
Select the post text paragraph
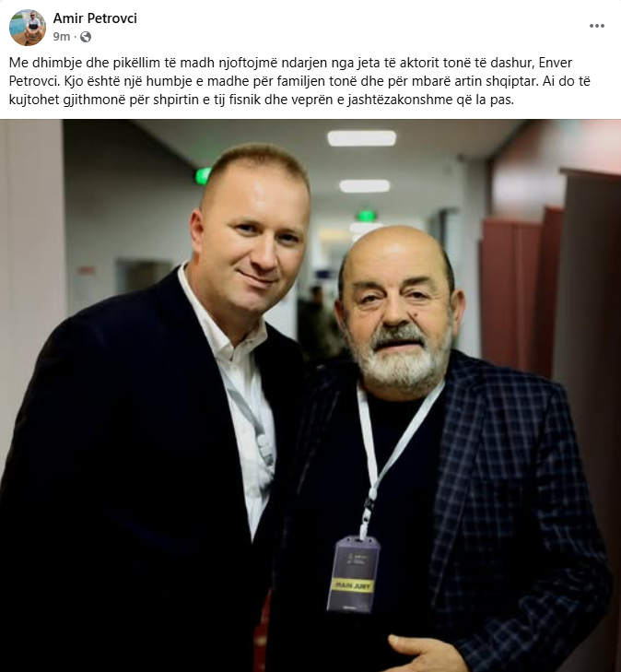[299, 81]
